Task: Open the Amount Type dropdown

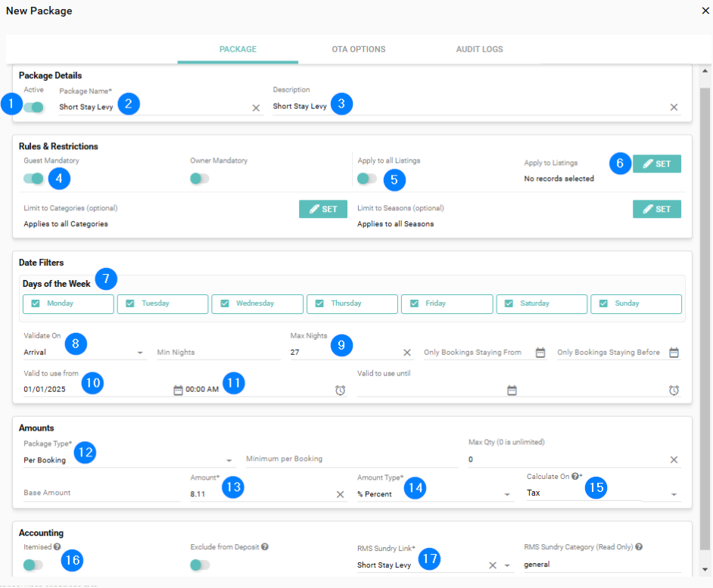Action: pos(508,495)
